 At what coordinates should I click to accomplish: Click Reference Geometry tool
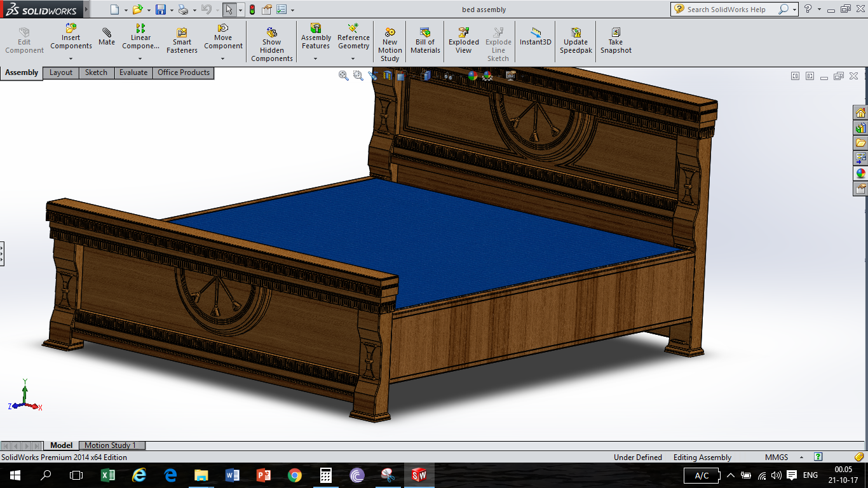tap(353, 37)
